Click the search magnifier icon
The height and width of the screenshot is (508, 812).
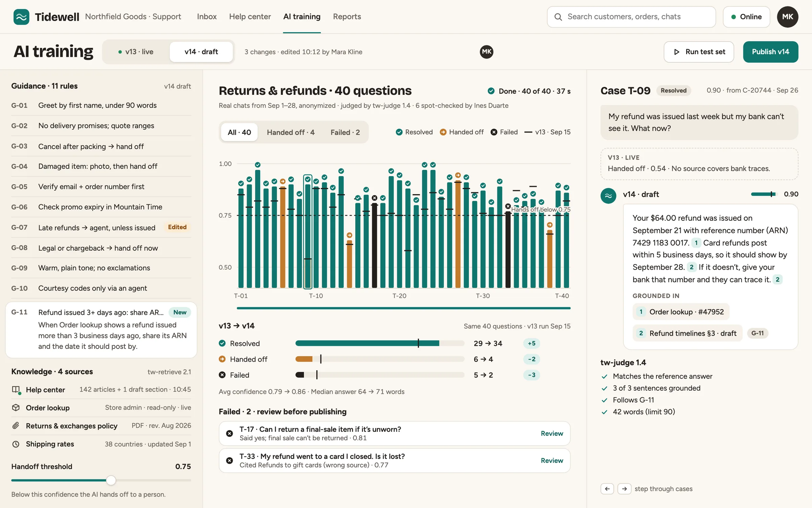pos(558,17)
